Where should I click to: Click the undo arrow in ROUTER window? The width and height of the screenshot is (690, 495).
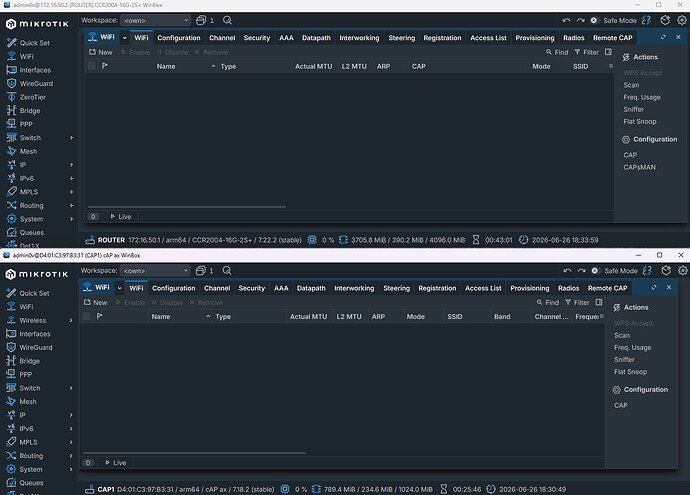coord(566,20)
